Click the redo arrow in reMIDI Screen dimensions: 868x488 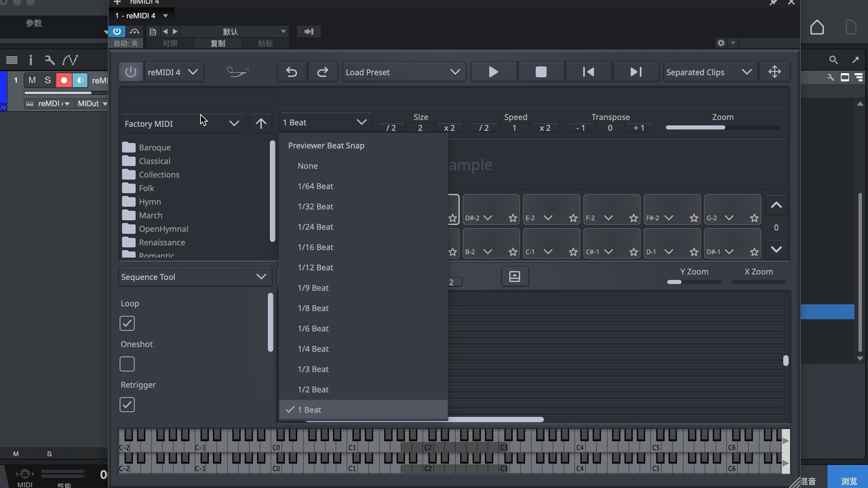click(x=322, y=72)
